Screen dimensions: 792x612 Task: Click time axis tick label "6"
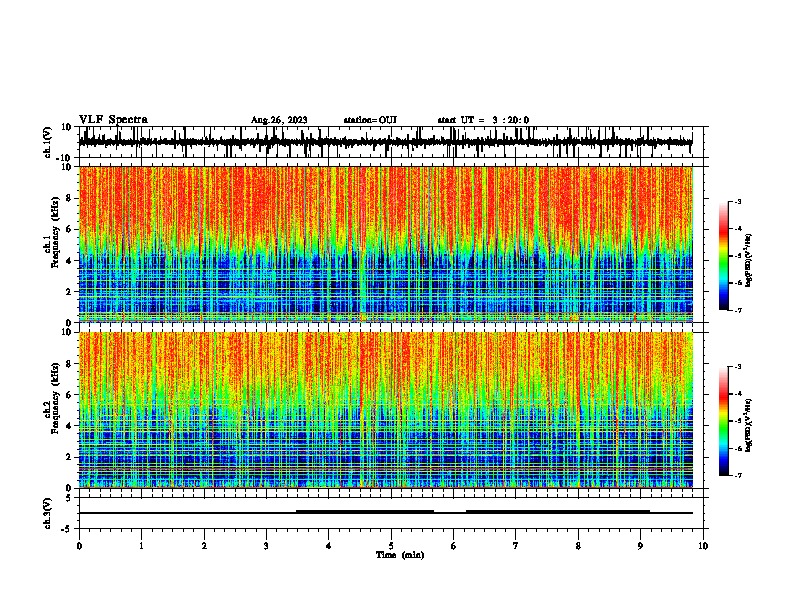click(x=454, y=546)
